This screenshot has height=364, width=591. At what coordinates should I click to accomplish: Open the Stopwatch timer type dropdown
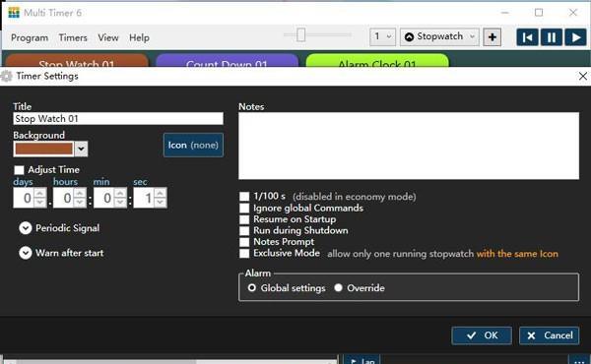pyautogui.click(x=439, y=36)
